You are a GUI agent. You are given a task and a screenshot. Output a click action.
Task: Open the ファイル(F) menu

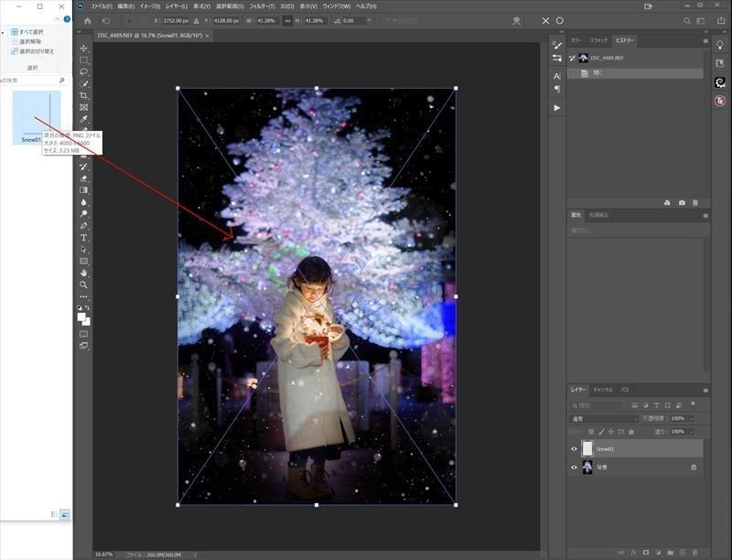tap(102, 6)
